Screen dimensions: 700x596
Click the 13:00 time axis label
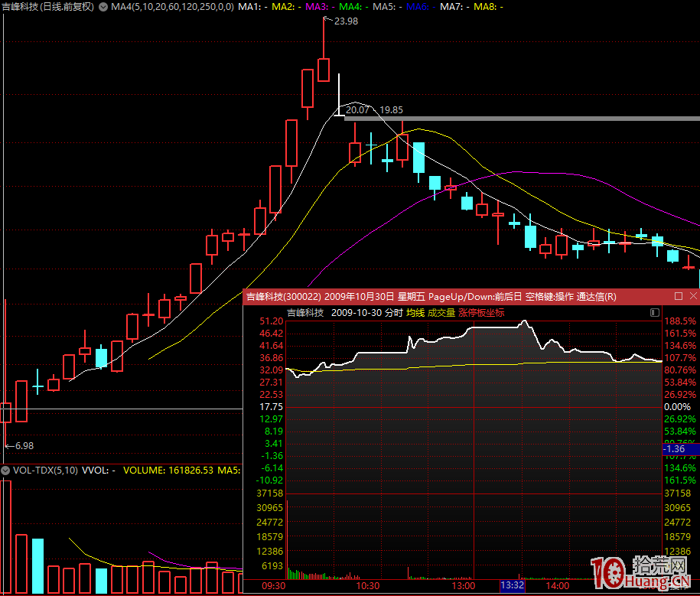coord(463,586)
